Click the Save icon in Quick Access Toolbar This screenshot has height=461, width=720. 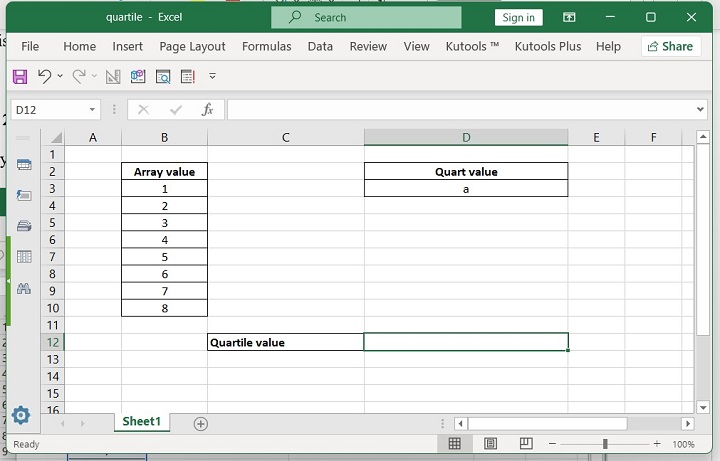point(19,76)
